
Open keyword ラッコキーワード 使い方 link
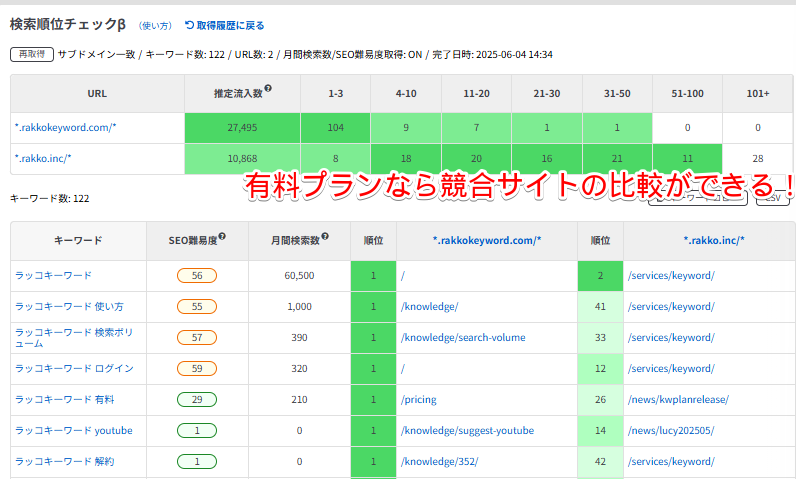[x=69, y=307]
